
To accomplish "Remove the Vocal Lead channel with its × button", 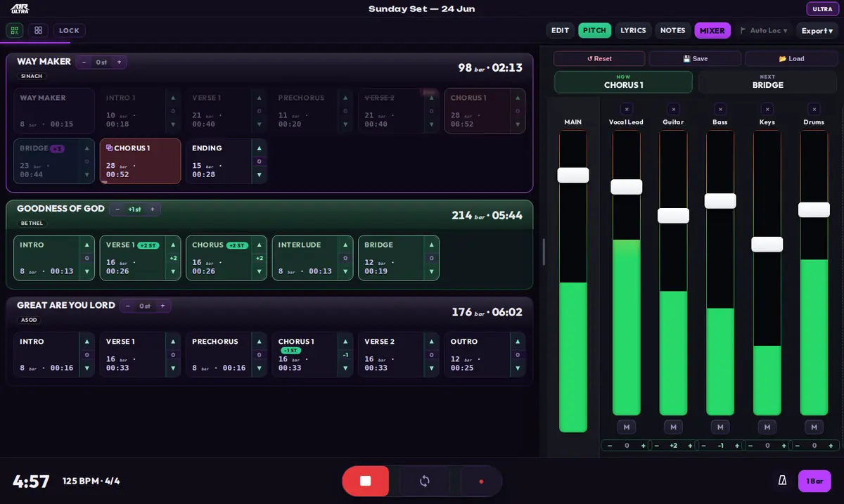I will (627, 109).
